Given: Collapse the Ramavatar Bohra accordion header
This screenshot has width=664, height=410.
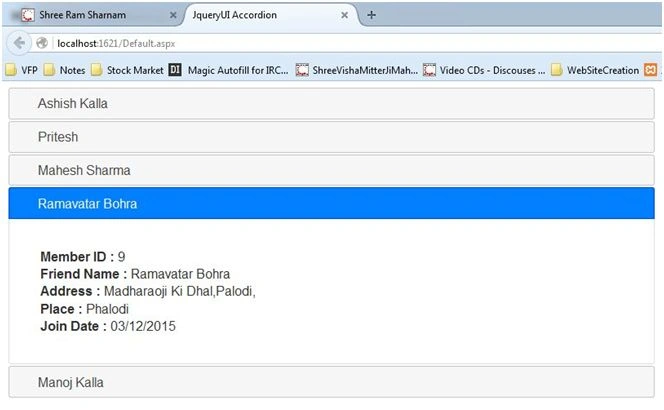Looking at the screenshot, I should pyautogui.click(x=332, y=204).
